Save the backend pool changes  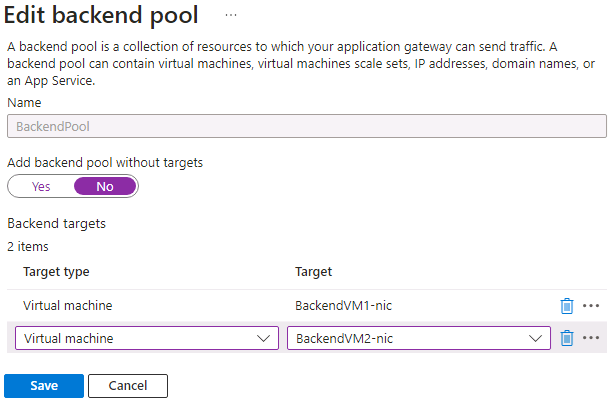44,386
